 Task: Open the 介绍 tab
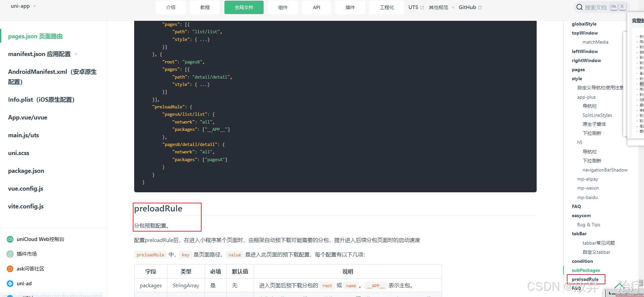171,7
